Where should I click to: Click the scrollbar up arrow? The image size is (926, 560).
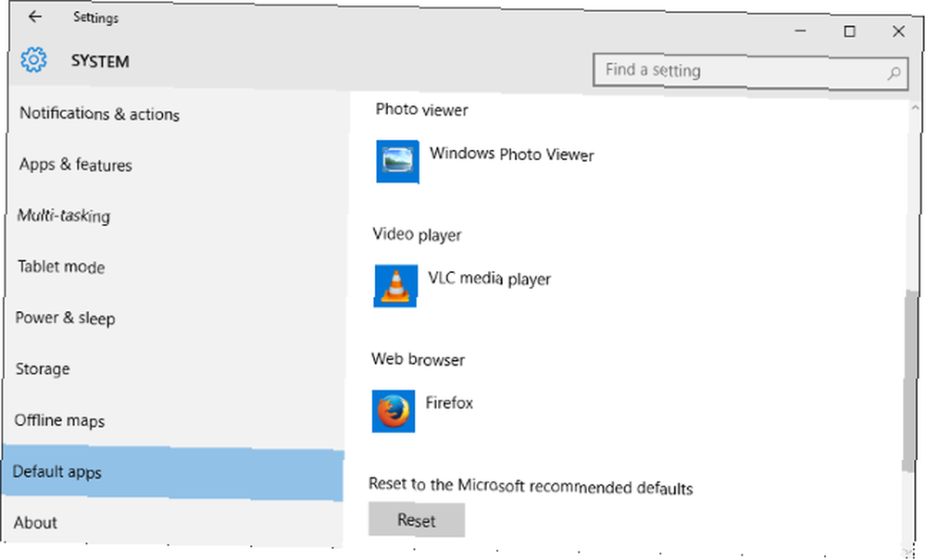click(915, 108)
